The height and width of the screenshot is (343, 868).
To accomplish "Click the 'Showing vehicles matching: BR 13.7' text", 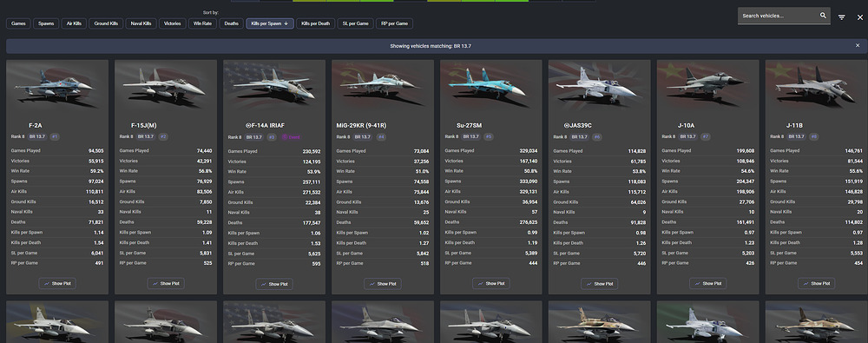I will coord(431,46).
